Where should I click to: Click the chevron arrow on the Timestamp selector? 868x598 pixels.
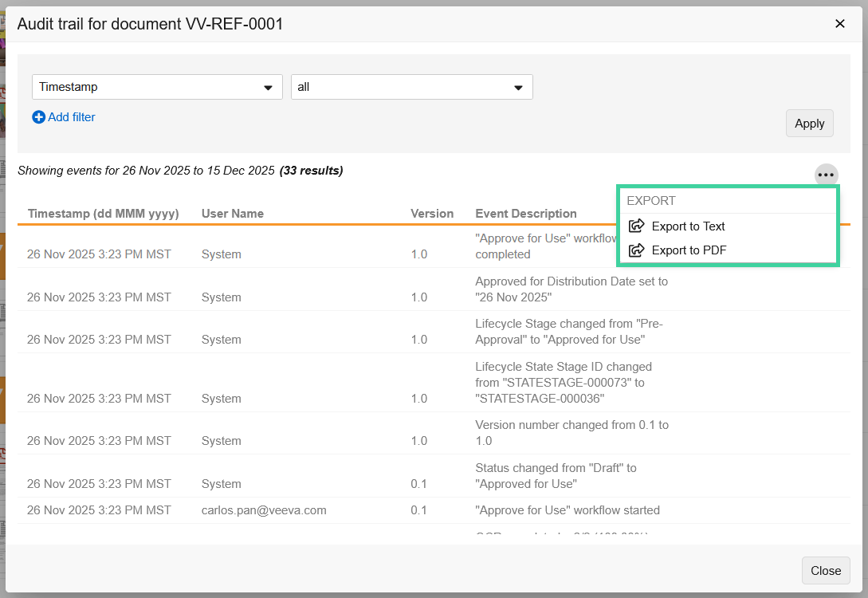coord(268,86)
